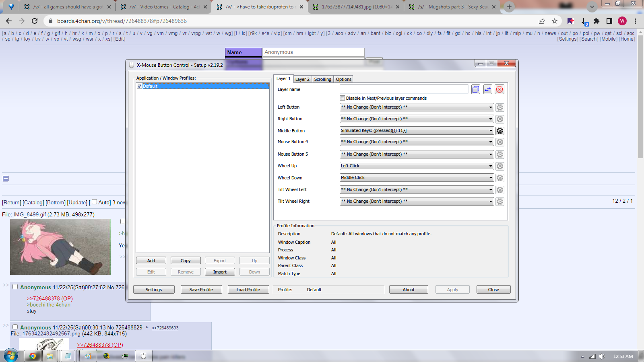Click the Add profile button
The width and height of the screenshot is (644, 362).
[x=151, y=261]
